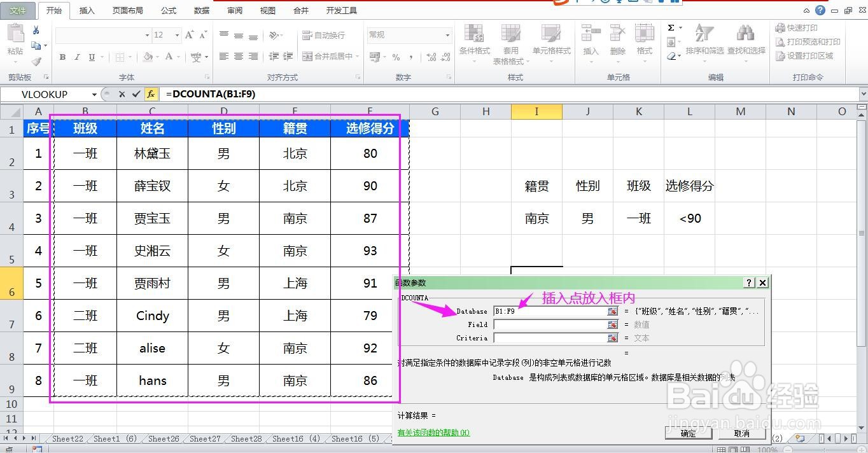The height and width of the screenshot is (453, 868).
Task: Click the Top Align icon
Action: (224, 36)
